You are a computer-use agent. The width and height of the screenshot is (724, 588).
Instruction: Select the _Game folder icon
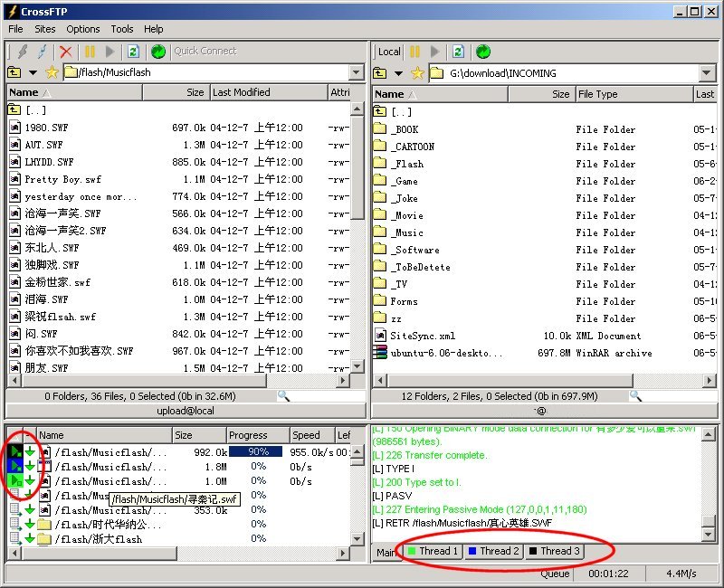click(380, 180)
